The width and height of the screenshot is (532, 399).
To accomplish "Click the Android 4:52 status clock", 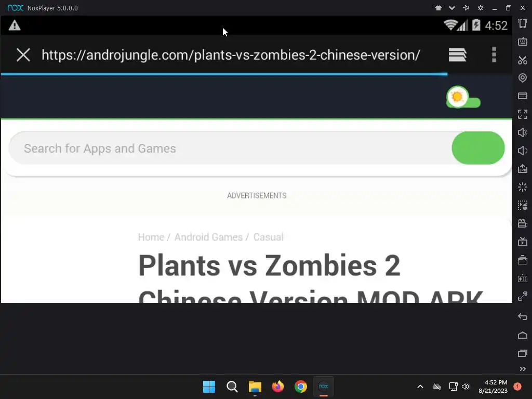I will pyautogui.click(x=496, y=25).
